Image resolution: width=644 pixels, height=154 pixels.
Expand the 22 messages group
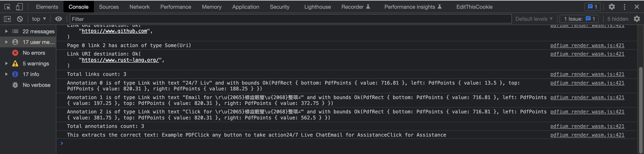pos(6,31)
